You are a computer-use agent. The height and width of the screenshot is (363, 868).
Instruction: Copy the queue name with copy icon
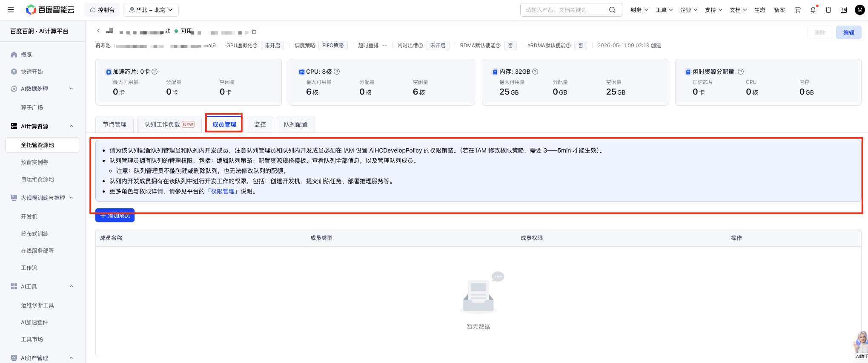coord(254,32)
